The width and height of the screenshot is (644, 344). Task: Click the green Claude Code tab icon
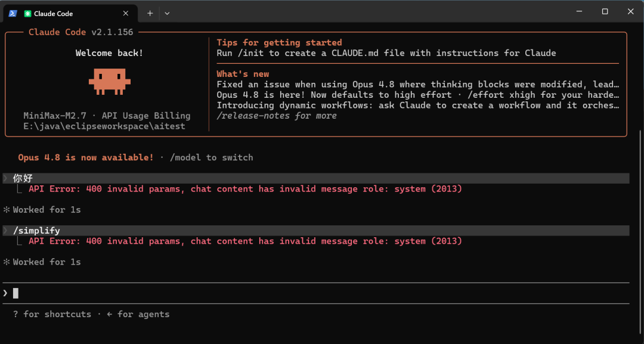(x=27, y=14)
